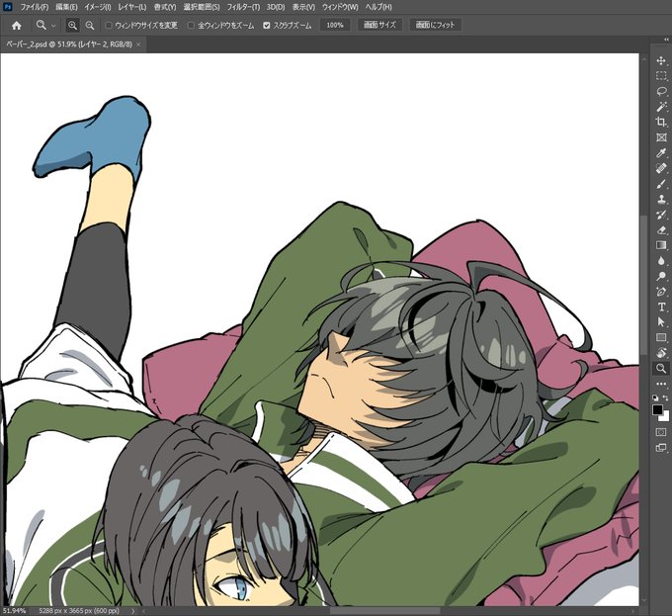Choose Zoom In mode in options bar

click(72, 26)
